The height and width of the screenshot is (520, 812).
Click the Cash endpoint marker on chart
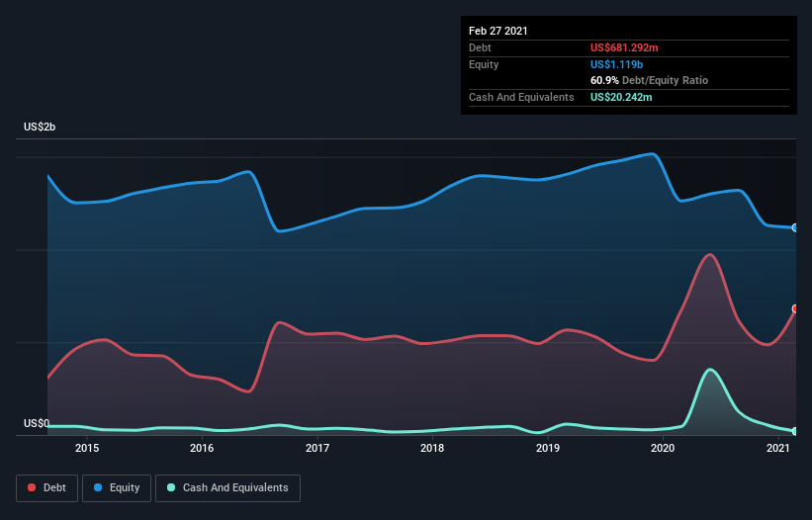pos(795,431)
